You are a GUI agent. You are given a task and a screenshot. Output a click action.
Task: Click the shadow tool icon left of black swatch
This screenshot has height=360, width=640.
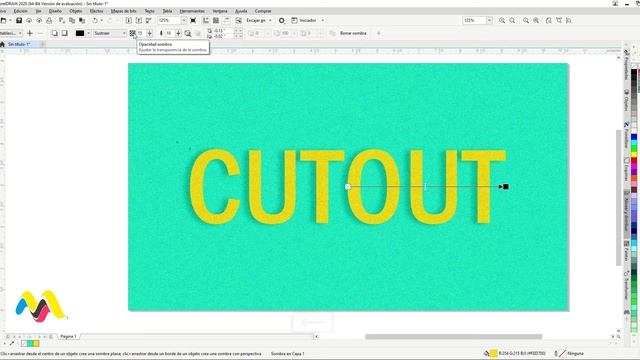tap(54, 33)
